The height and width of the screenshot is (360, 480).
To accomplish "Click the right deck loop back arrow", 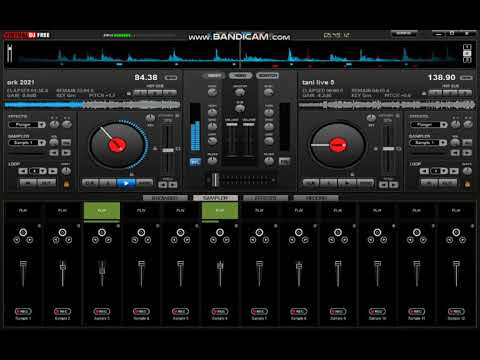I will pos(424,171).
